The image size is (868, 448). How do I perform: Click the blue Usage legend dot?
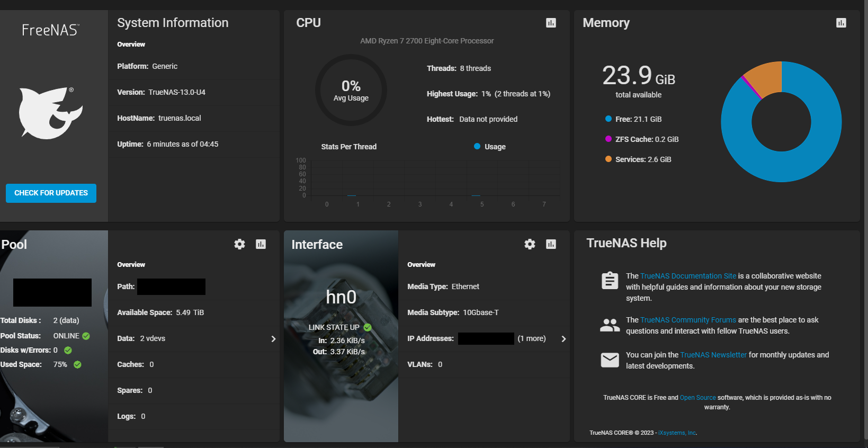(x=477, y=146)
